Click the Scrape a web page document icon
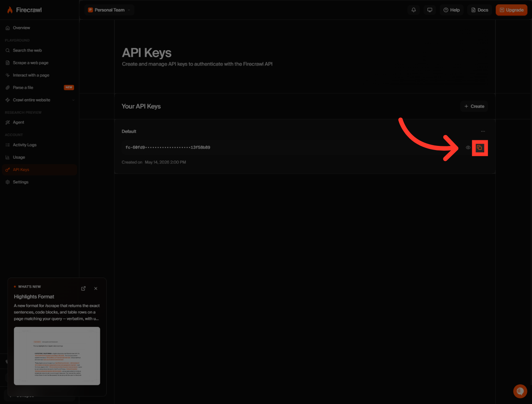 pyautogui.click(x=7, y=63)
